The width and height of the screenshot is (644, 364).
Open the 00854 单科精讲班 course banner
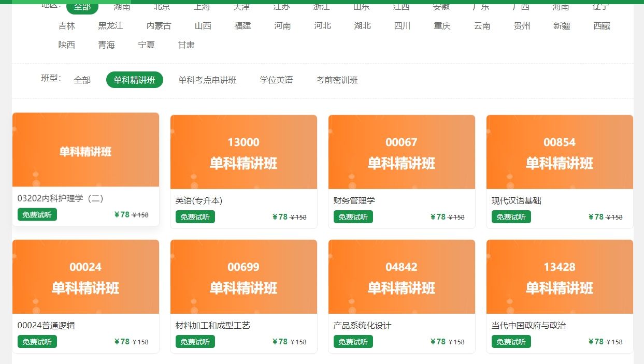[x=560, y=152]
